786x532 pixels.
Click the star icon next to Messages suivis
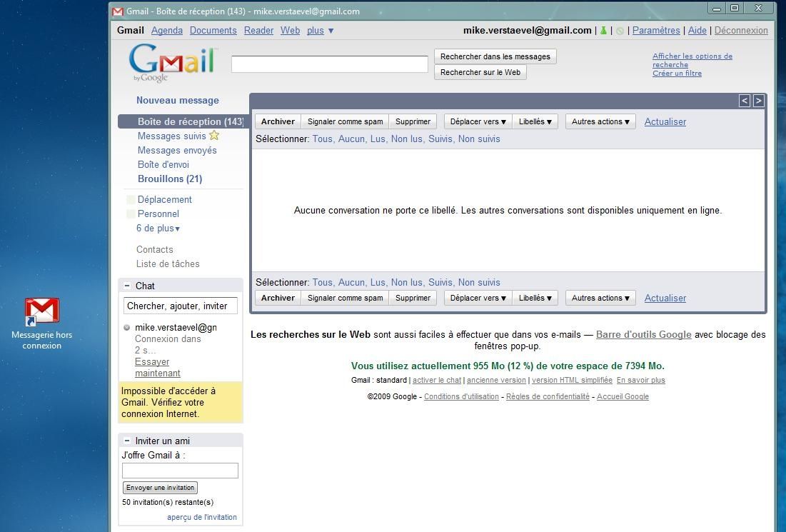pos(214,136)
